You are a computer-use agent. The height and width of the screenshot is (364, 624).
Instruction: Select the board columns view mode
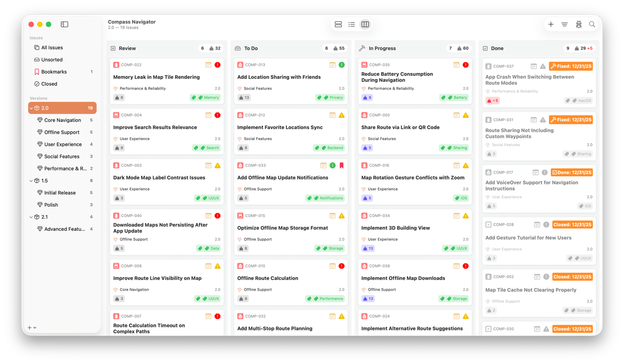coord(365,24)
